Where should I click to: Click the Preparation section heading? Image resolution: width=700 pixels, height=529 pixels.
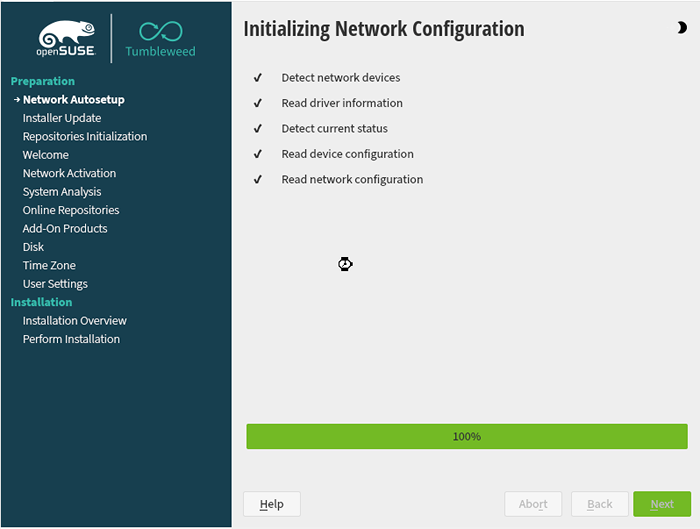click(x=43, y=81)
